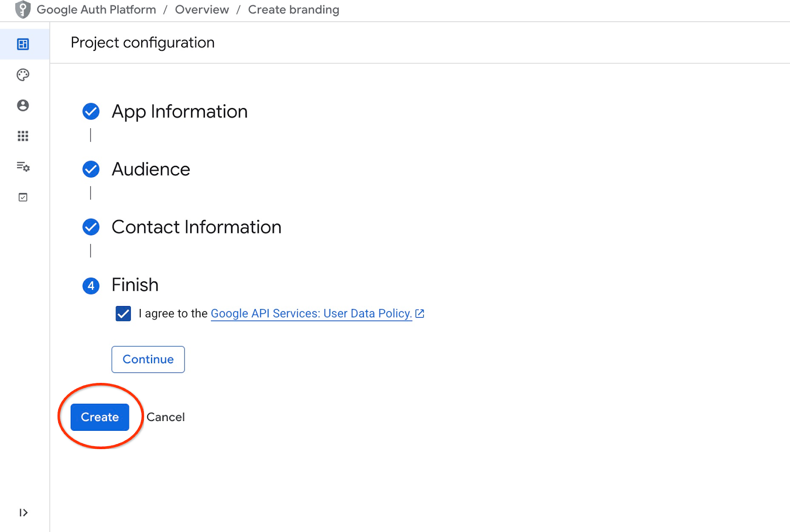Open Data Access list-settings icon
The width and height of the screenshot is (790, 532).
coord(23,167)
